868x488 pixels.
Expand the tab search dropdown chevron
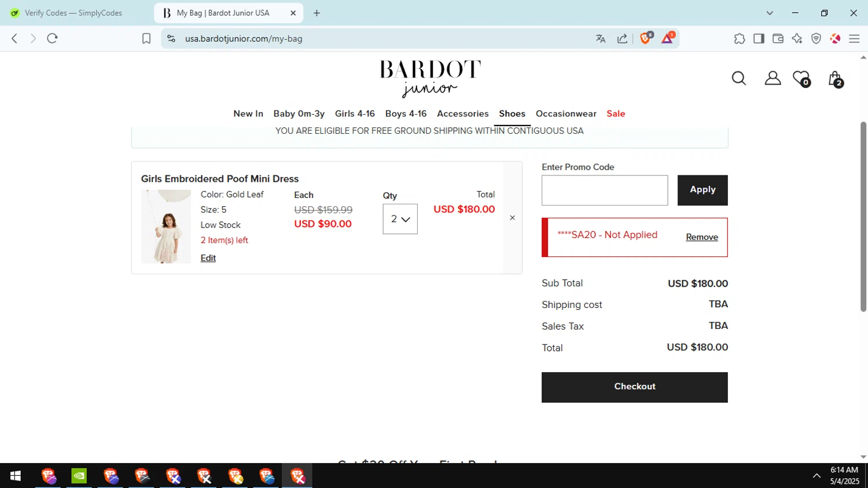(770, 13)
